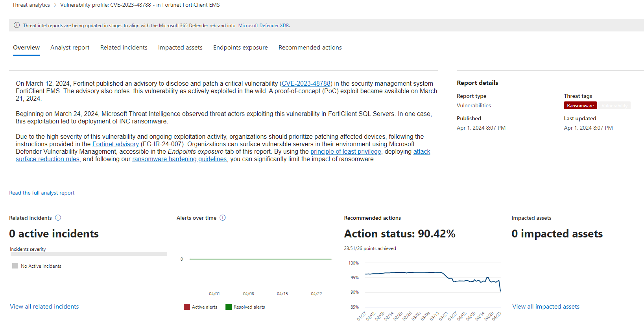Click the info icon in the banner
The width and height of the screenshot is (644, 331).
click(17, 25)
